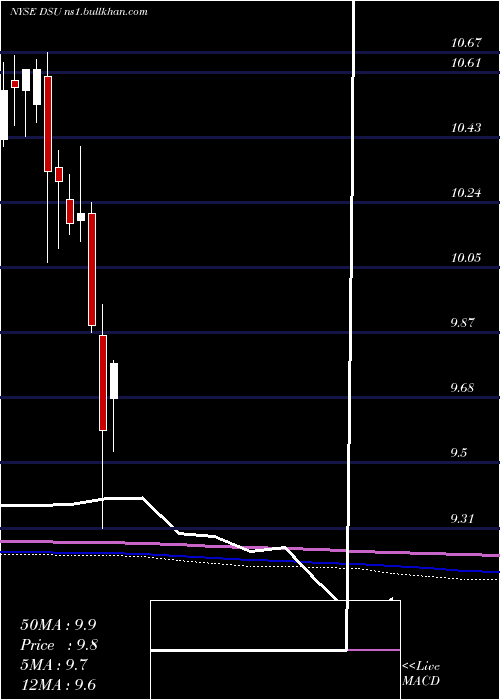Click the 10.61 price level label
Screen dimensions: 500x700
(466, 62)
